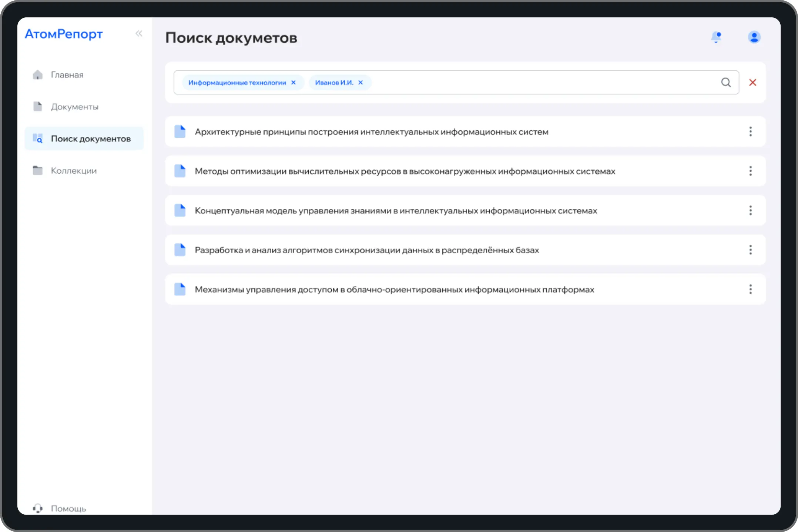This screenshot has height=532, width=798.
Task: Remove the Иванов И.И. filter tag
Action: tap(361, 83)
